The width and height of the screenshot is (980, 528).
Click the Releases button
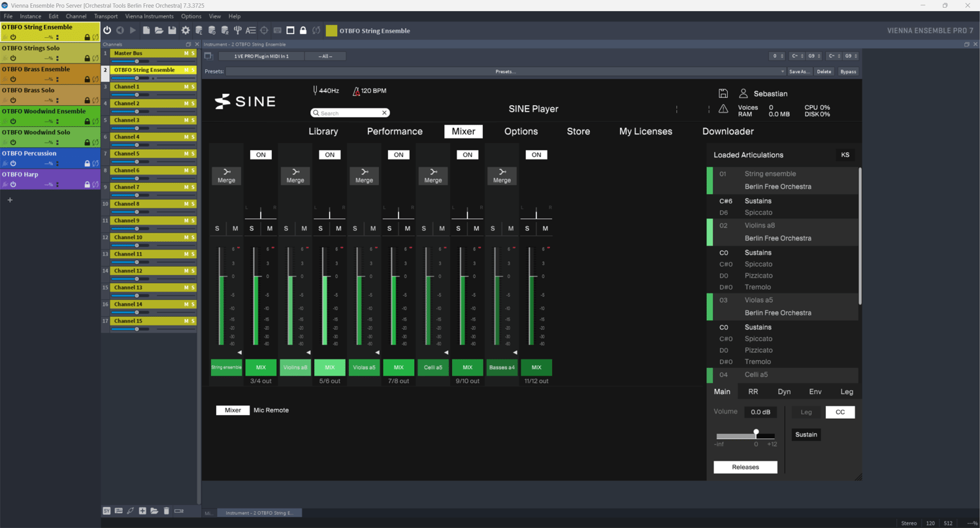click(745, 467)
